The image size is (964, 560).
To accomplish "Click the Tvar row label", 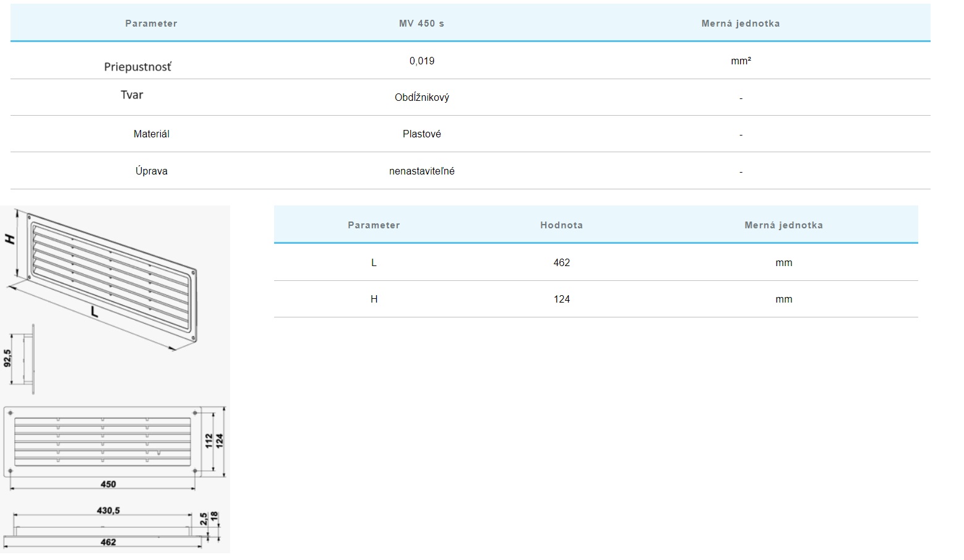I will (132, 95).
